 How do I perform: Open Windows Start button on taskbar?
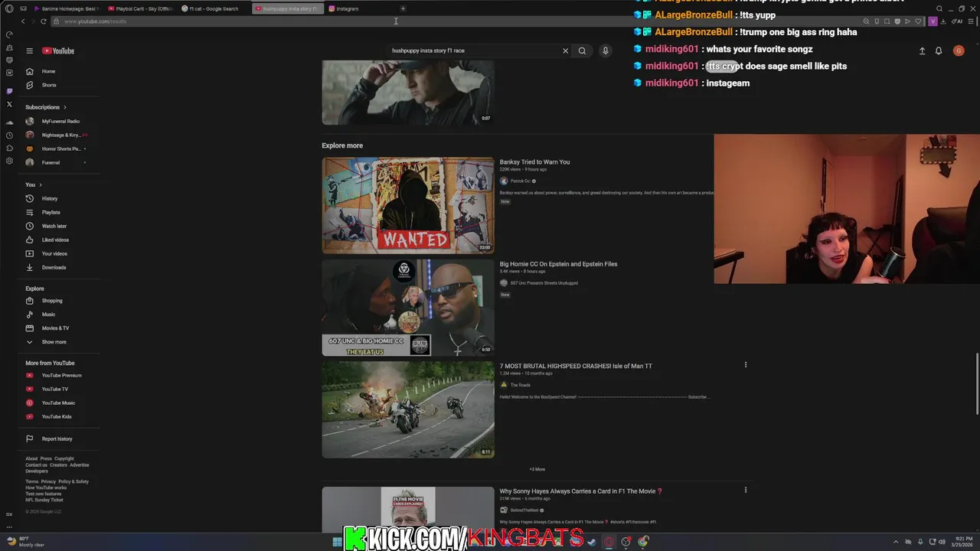[x=337, y=542]
